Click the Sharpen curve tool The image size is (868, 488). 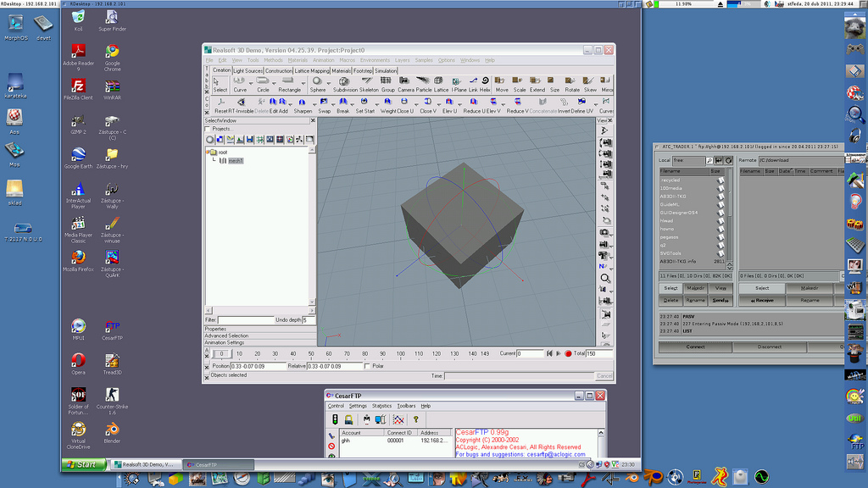coord(303,105)
